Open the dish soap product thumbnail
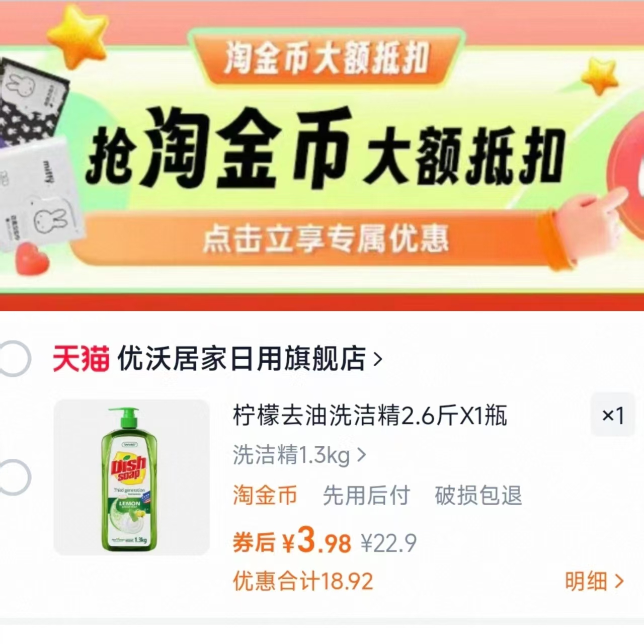The height and width of the screenshot is (644, 644). click(131, 477)
